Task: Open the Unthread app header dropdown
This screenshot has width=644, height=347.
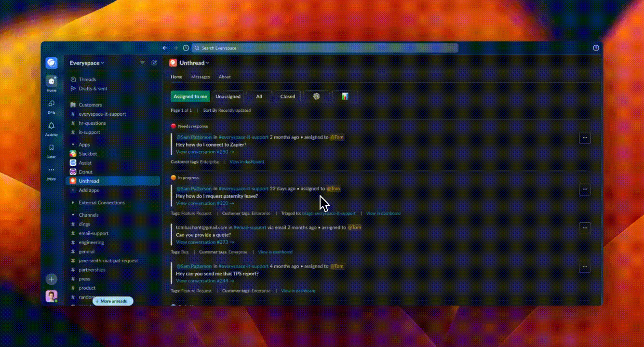Action: 194,63
